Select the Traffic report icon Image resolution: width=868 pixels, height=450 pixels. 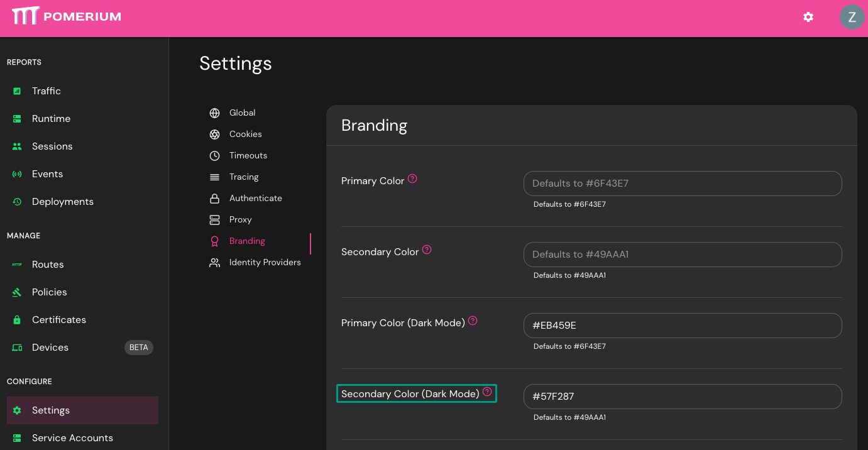click(16, 91)
